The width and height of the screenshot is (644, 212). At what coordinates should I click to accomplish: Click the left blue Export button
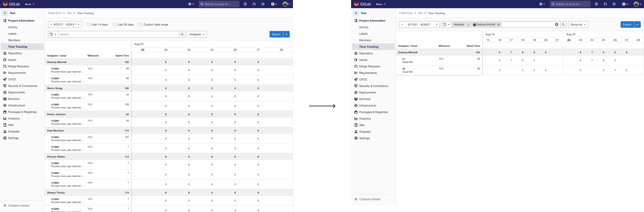click(x=276, y=34)
